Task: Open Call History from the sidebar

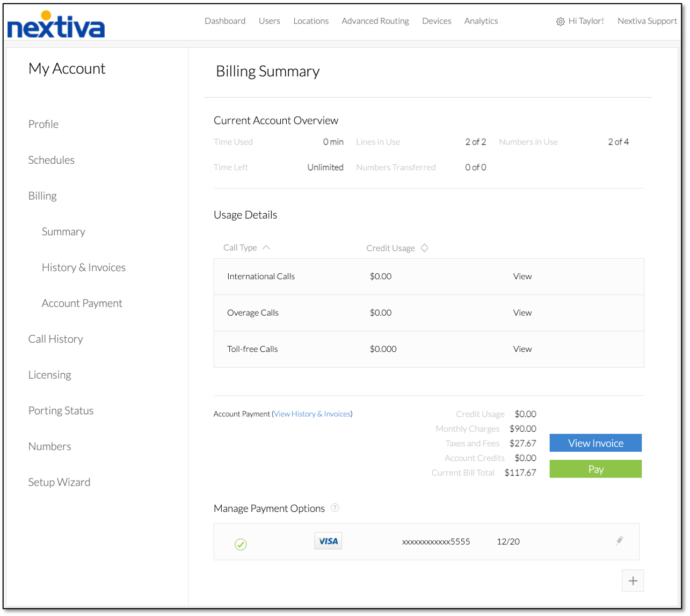Action: (x=56, y=339)
